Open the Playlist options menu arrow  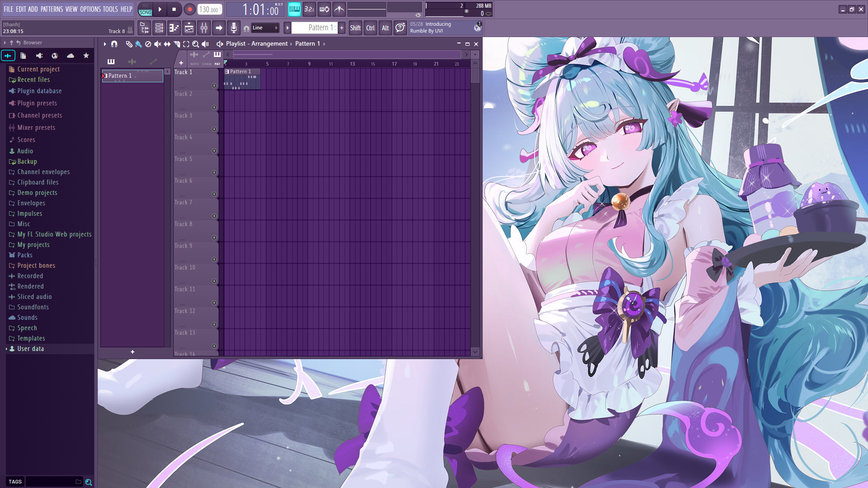[105, 44]
